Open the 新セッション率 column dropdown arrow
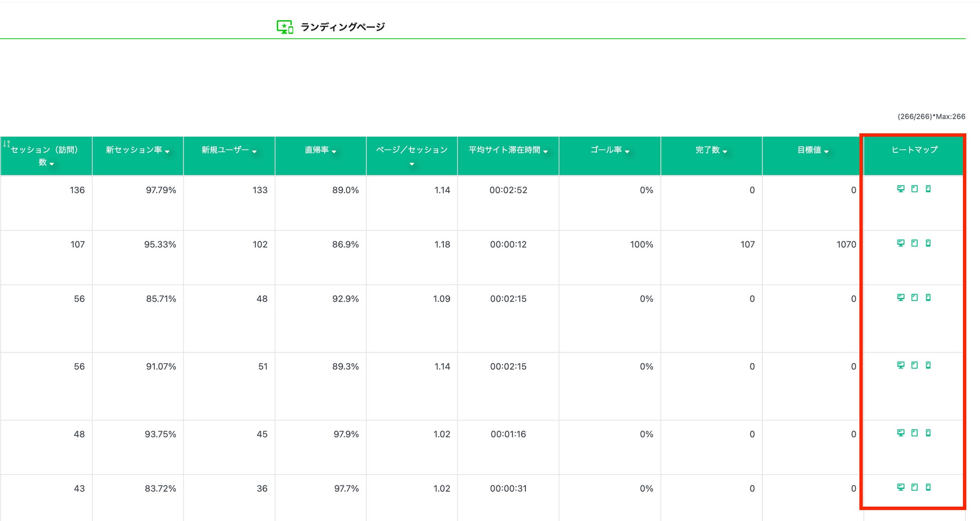The height and width of the screenshot is (521, 980). [167, 151]
